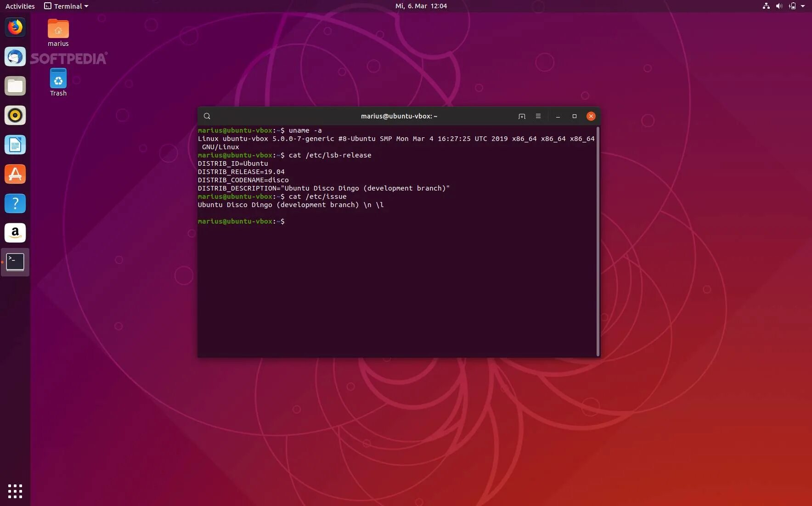Image resolution: width=812 pixels, height=506 pixels.
Task: Open the marius home folder
Action: 58,33
